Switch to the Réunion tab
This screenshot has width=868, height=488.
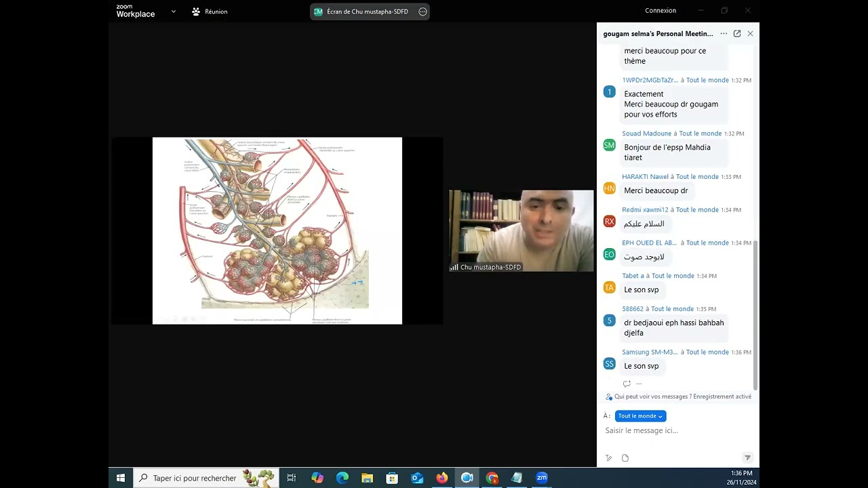210,12
